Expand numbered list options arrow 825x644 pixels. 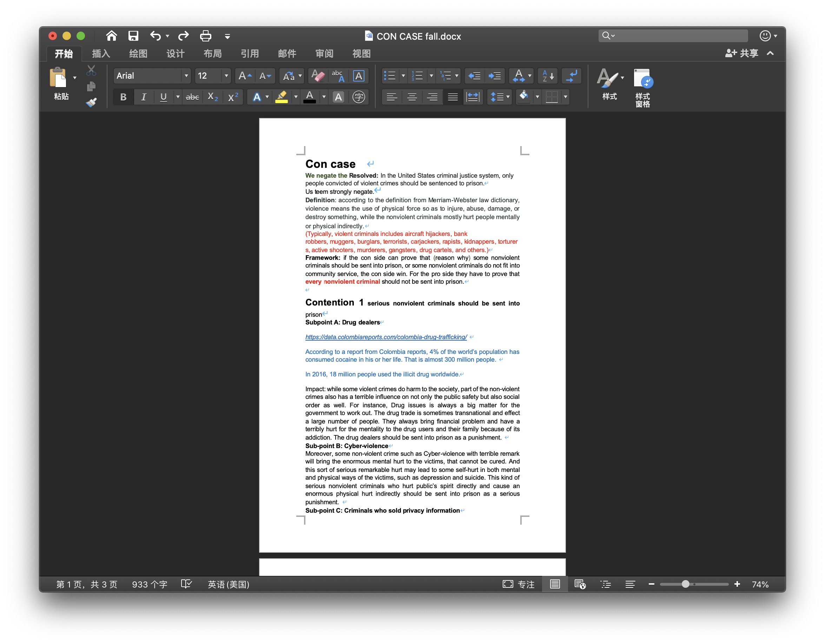(x=431, y=76)
